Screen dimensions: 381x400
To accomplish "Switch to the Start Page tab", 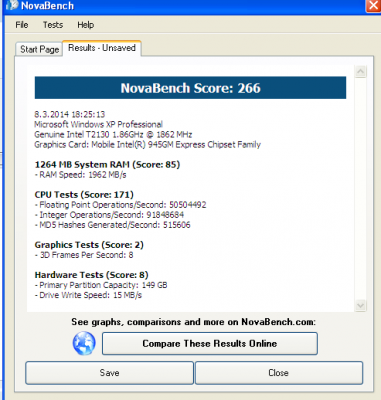I will (x=39, y=49).
